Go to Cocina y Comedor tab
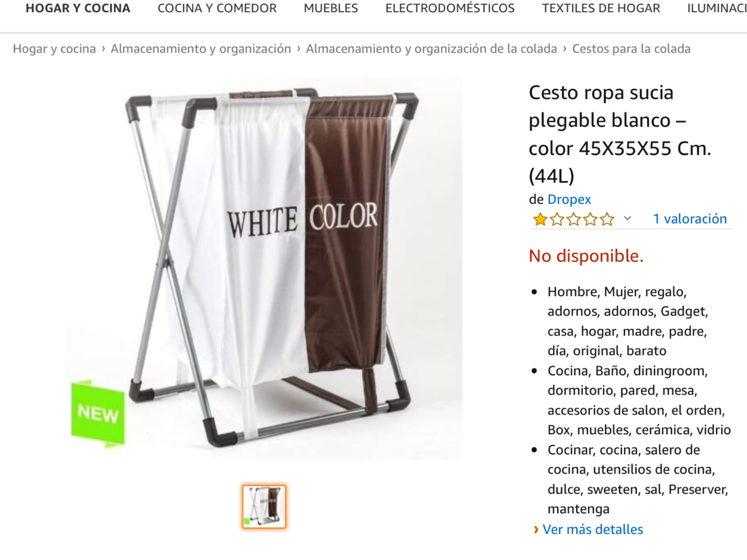Image resolution: width=747 pixels, height=560 pixels. pos(217,8)
